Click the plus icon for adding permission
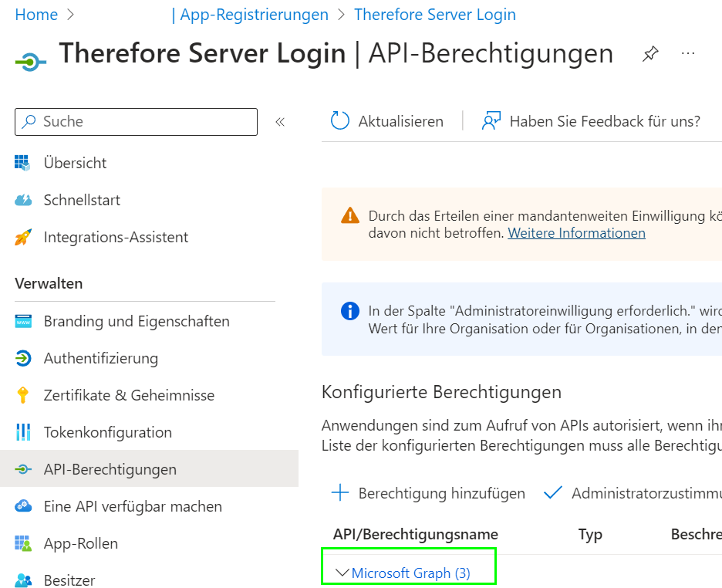 coord(340,492)
